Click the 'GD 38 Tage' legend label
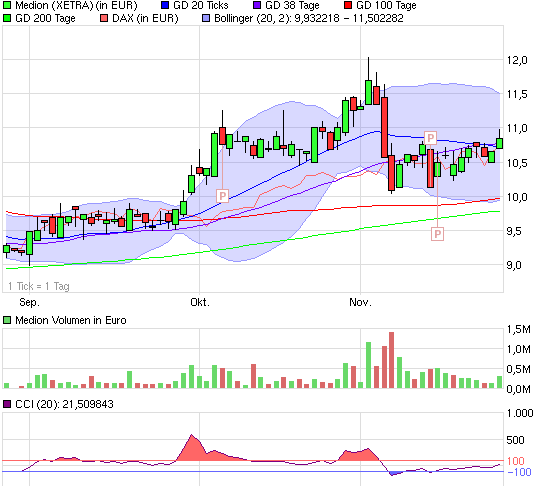Image resolution: width=544 pixels, height=486 pixels. [x=292, y=5]
